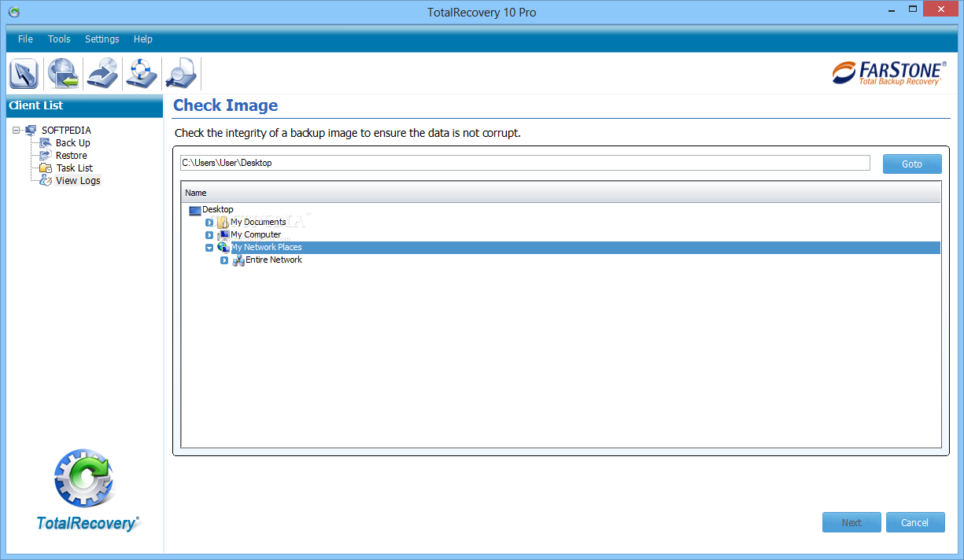
Task: Maximize the TotalRecovery window
Action: coord(911,9)
